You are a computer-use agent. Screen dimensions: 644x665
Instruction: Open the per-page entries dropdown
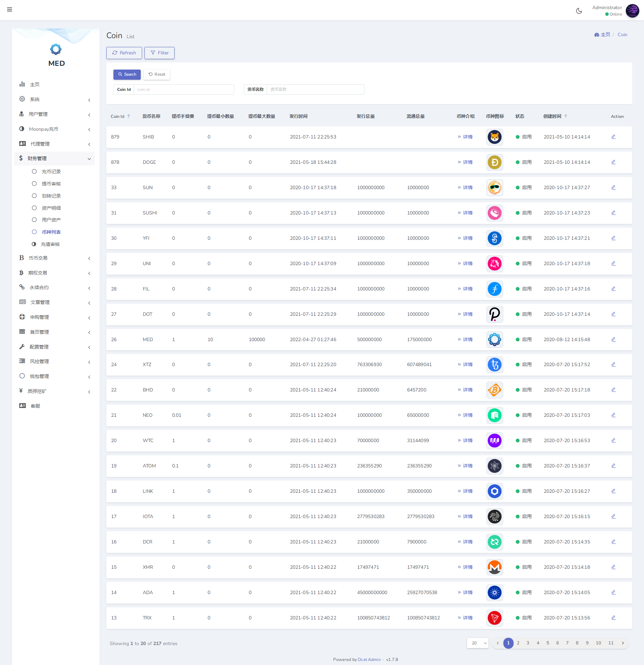[x=478, y=643]
